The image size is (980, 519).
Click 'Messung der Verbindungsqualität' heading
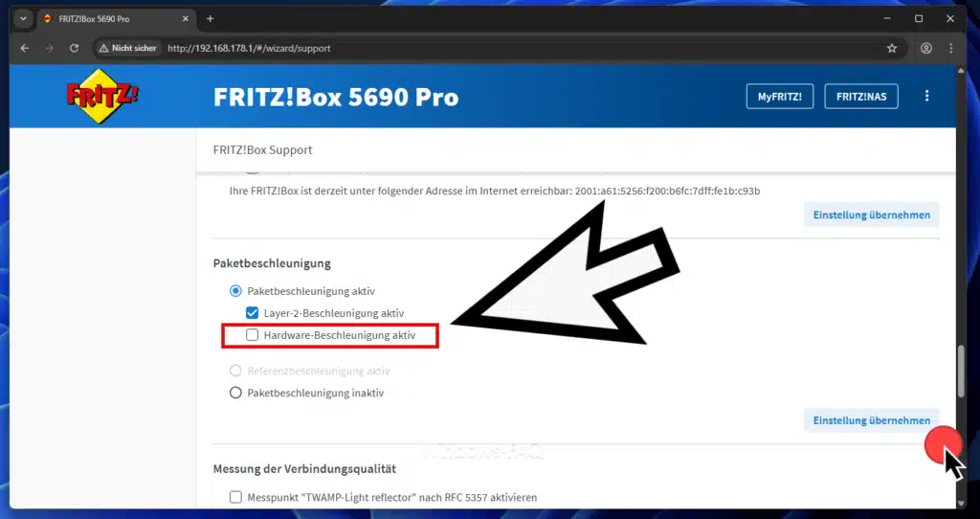pos(304,468)
